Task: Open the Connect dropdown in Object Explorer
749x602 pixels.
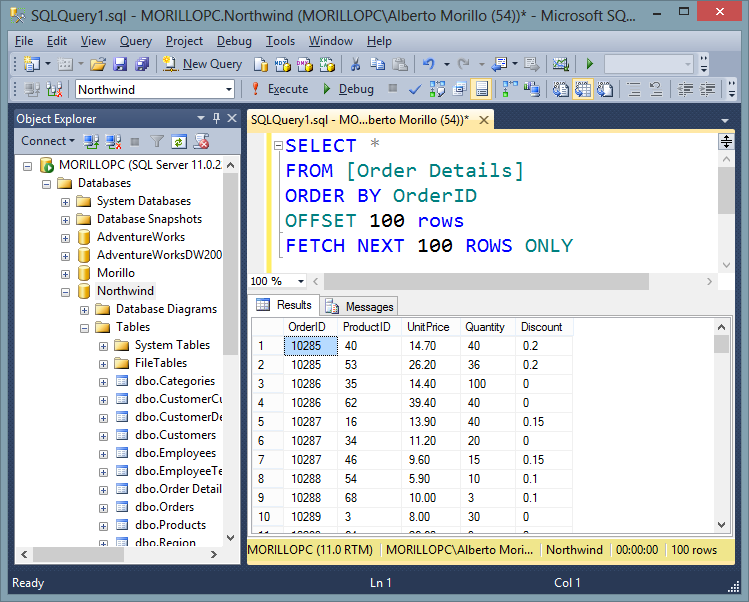Action: point(48,141)
